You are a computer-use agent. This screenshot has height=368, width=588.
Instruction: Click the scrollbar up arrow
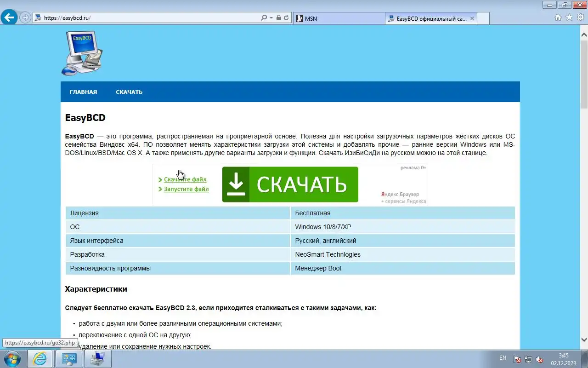tap(584, 34)
